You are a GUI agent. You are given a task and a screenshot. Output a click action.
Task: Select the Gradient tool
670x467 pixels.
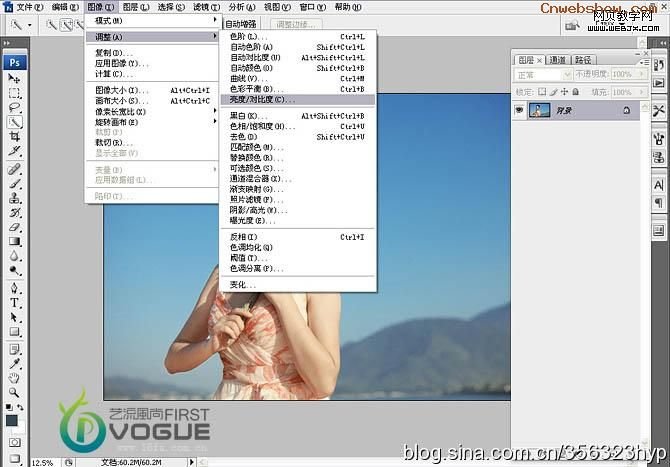14,241
